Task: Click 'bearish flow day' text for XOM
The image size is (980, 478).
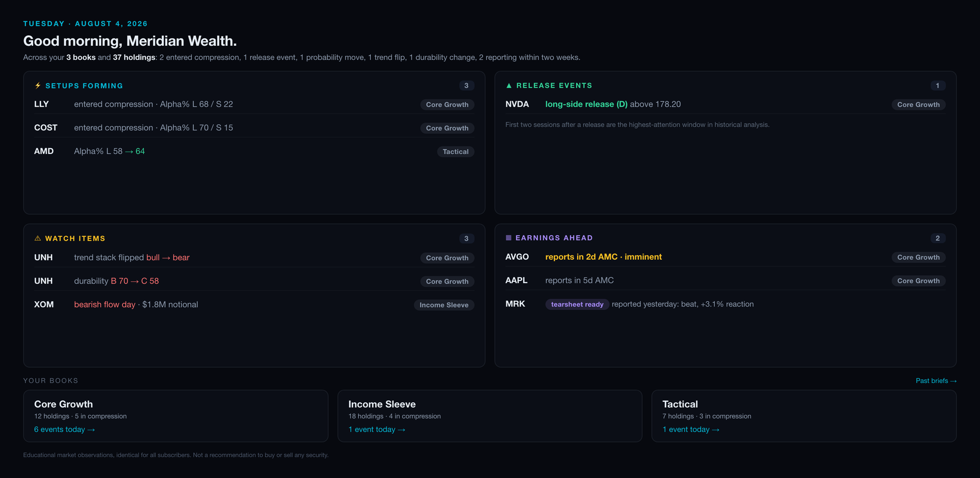Action: click(105, 304)
